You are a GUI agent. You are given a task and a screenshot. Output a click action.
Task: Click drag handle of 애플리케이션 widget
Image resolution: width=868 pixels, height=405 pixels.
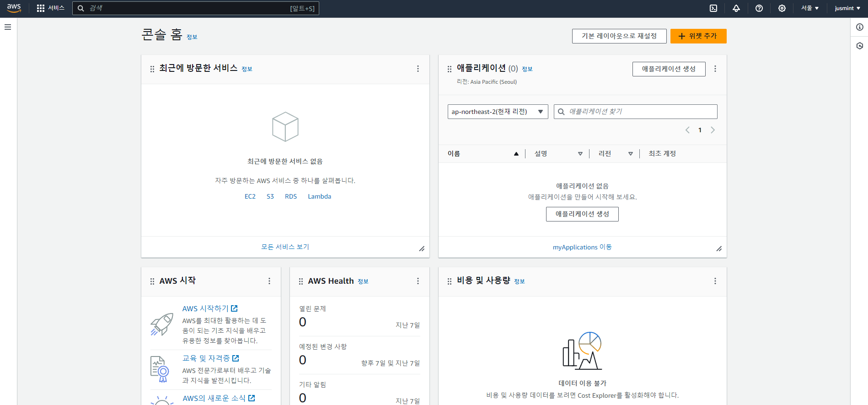coord(450,69)
